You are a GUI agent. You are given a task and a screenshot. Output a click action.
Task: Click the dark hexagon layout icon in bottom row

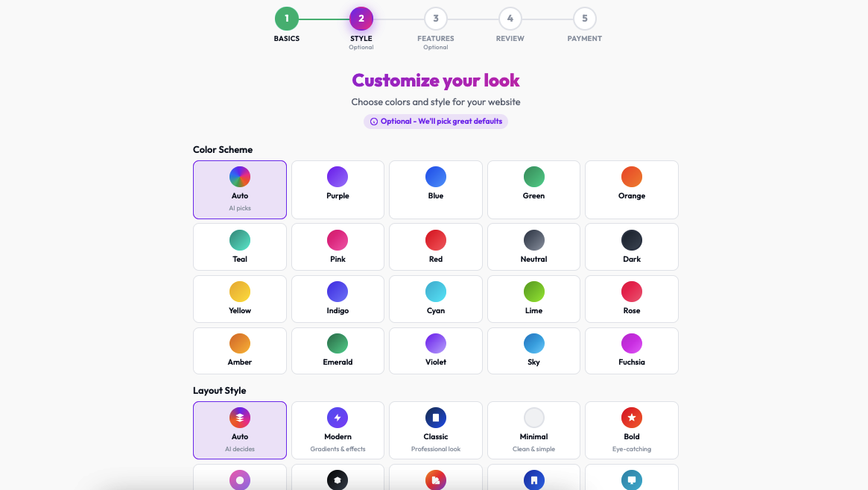[338, 480]
